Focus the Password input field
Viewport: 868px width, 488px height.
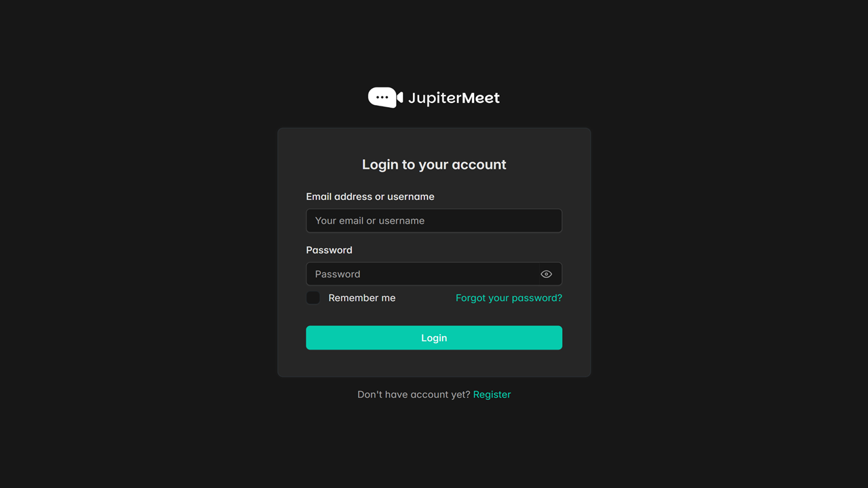[434, 274]
